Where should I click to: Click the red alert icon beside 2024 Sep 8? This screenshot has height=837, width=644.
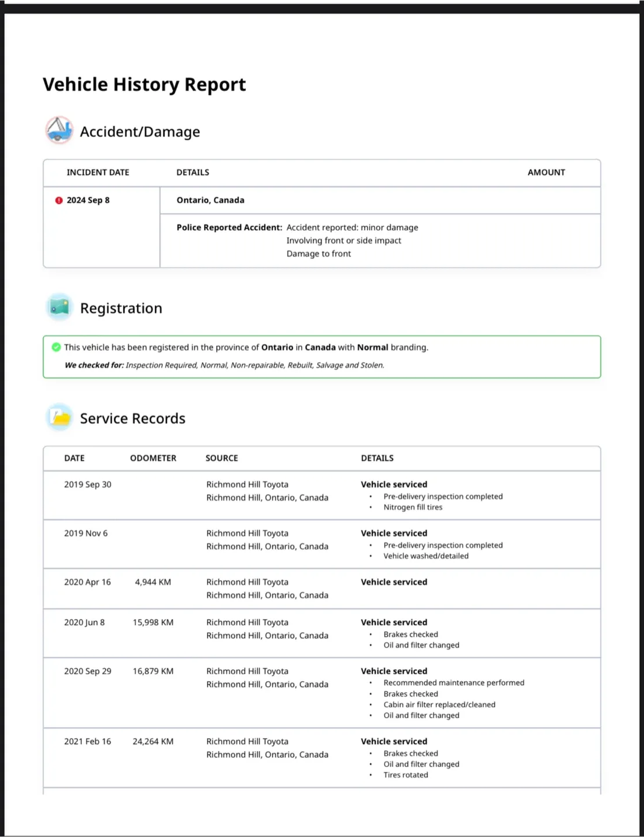59,201
